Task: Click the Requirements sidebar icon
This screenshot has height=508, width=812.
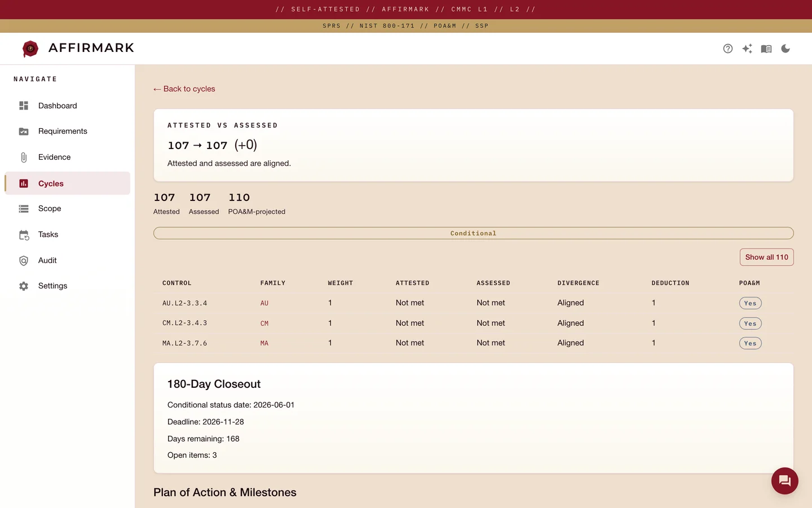Action: 24,132
